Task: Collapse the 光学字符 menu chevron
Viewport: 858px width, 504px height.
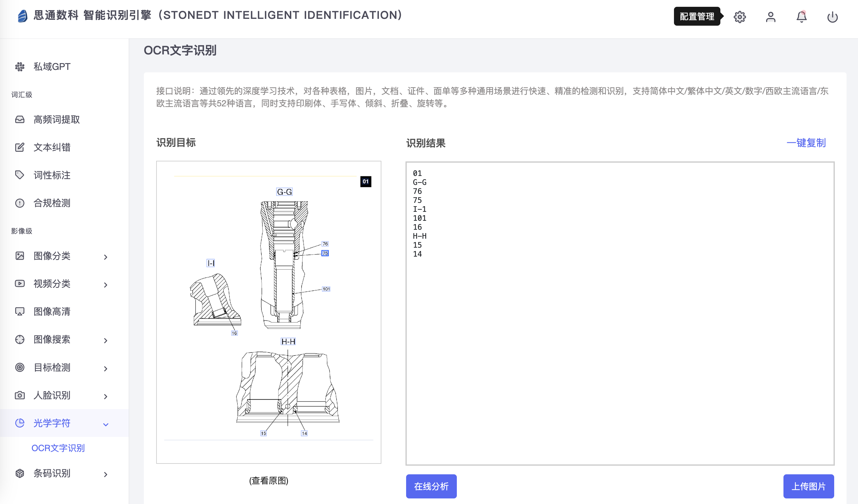Action: pyautogui.click(x=105, y=424)
